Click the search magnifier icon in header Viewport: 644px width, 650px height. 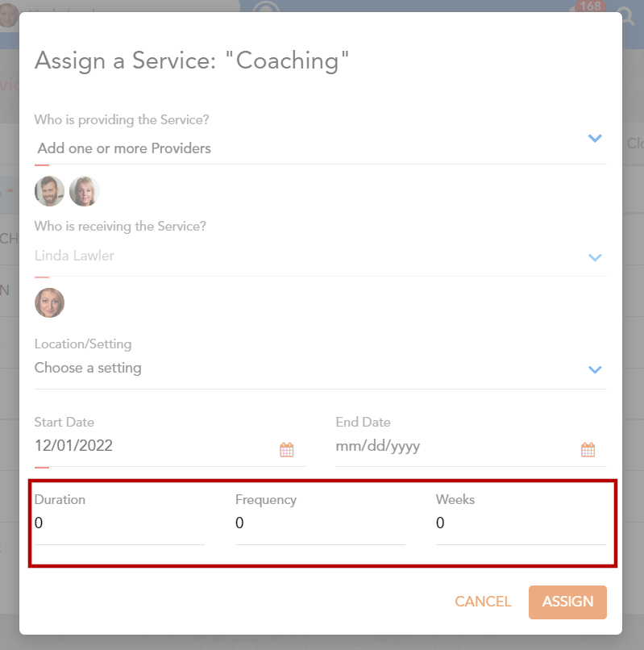(x=625, y=15)
